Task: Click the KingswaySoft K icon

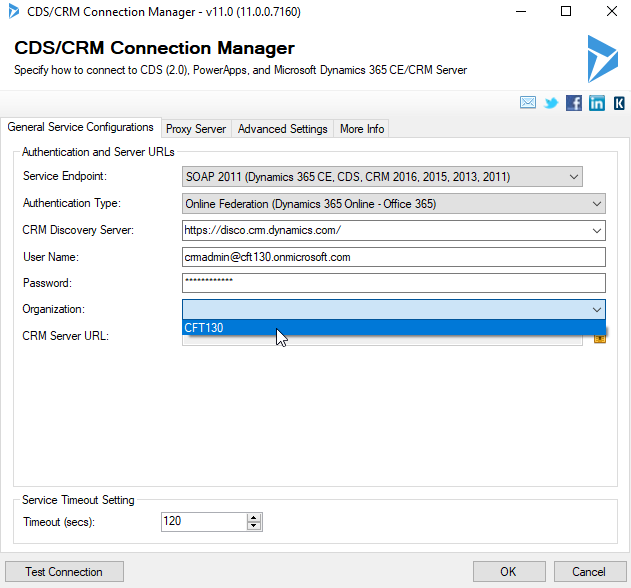Action: tap(619, 103)
